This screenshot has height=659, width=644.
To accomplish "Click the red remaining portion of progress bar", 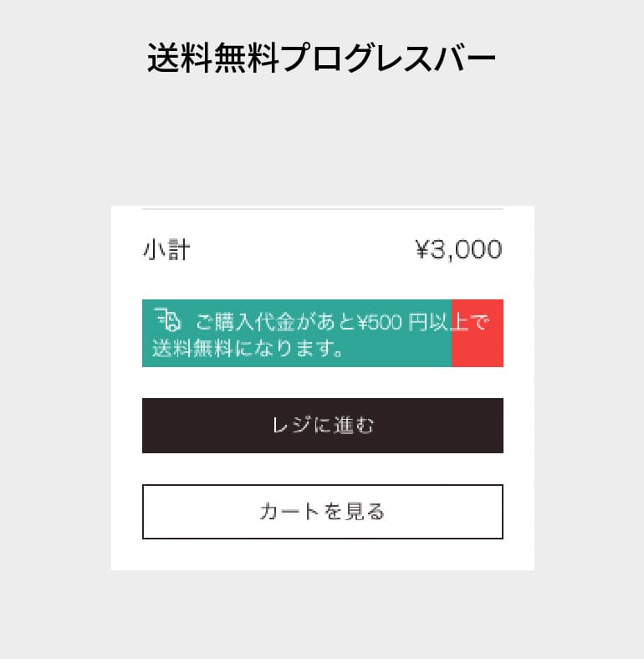I will tap(478, 334).
